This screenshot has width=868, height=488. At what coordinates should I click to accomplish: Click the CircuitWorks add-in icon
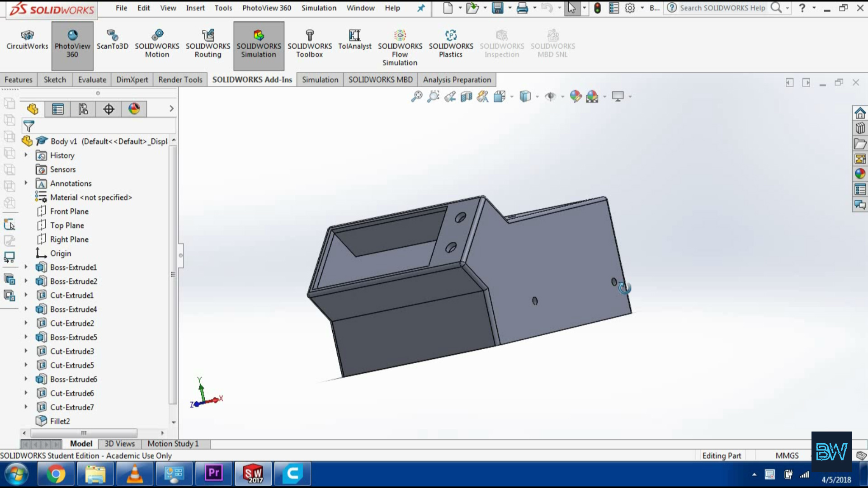[x=27, y=40]
